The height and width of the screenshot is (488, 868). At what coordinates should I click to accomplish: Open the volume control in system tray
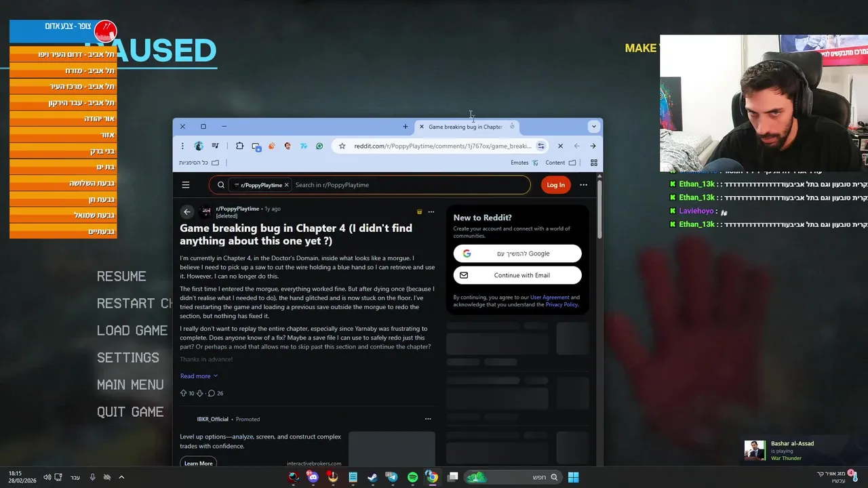[47, 477]
